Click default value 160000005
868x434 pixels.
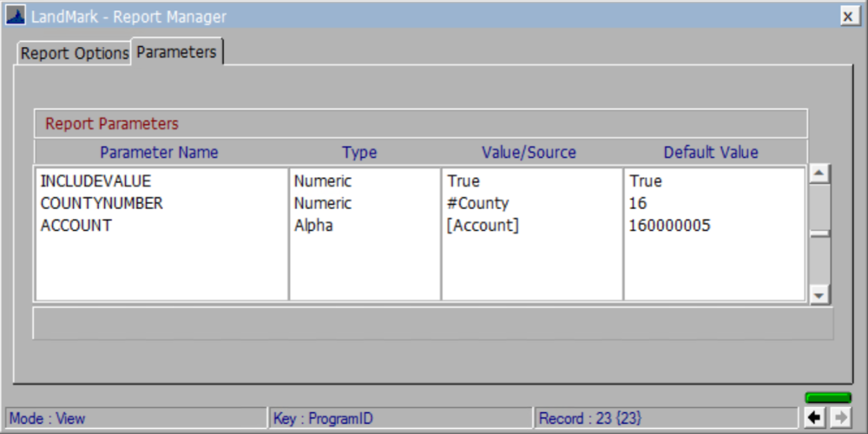pos(670,226)
